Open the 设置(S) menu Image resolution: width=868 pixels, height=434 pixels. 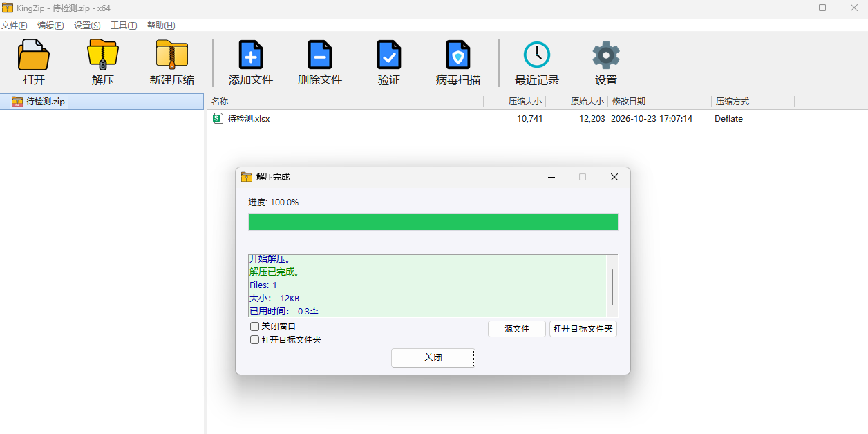pos(87,26)
